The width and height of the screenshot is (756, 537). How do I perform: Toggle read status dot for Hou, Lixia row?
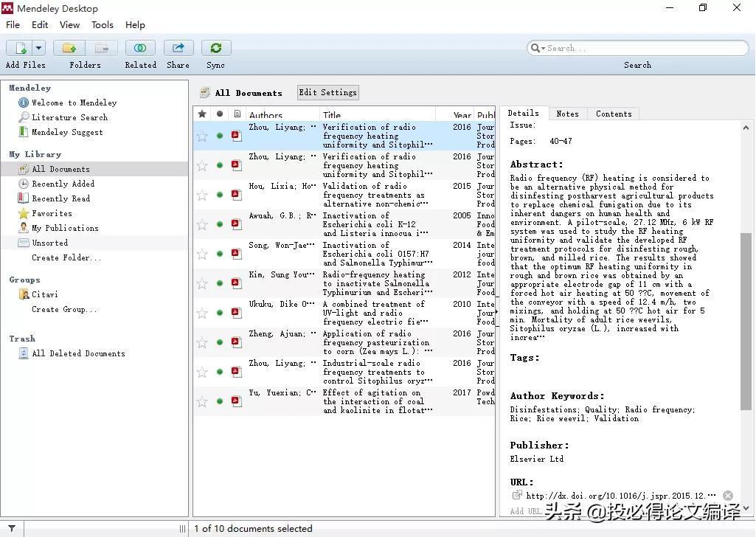(x=220, y=195)
